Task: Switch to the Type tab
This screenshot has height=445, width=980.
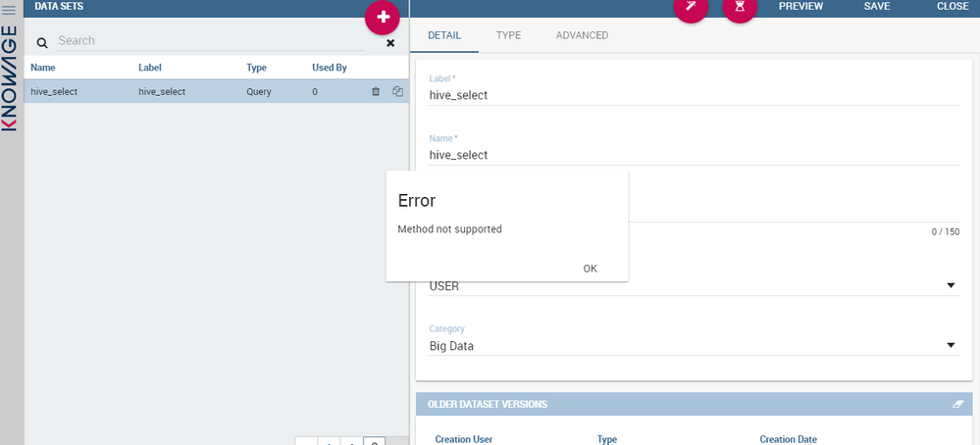Action: pyautogui.click(x=508, y=35)
